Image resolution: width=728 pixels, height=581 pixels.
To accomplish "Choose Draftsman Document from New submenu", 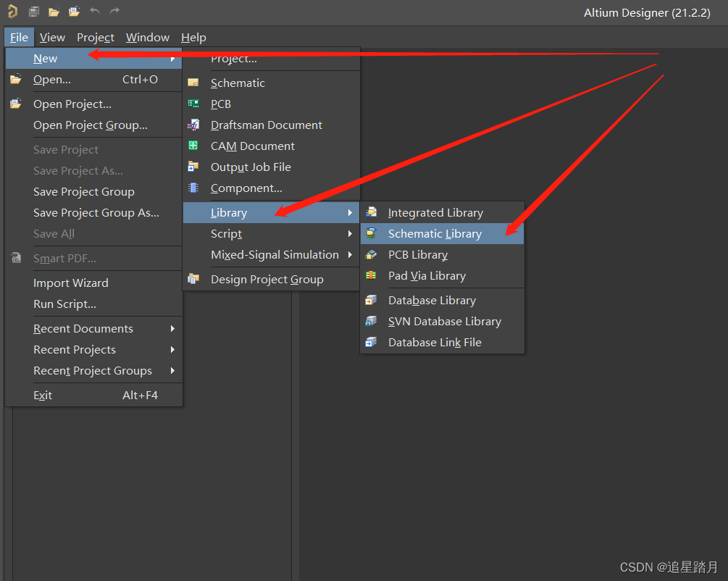I will pyautogui.click(x=266, y=125).
